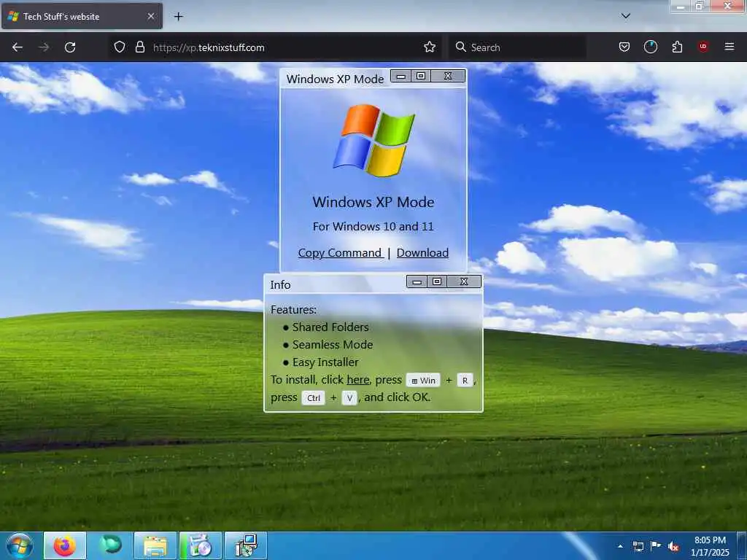747x560 pixels.
Task: Open the Pocket save icon
Action: click(624, 47)
